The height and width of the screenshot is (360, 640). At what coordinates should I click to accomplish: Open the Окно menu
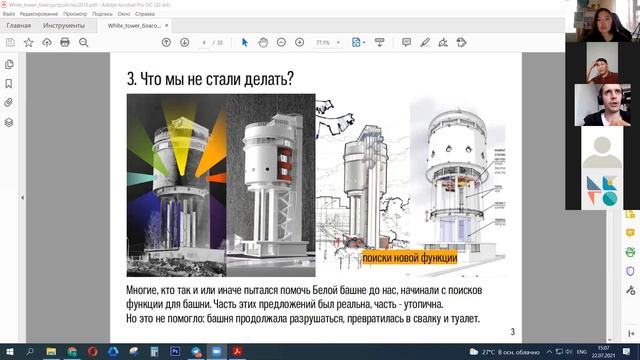(124, 14)
